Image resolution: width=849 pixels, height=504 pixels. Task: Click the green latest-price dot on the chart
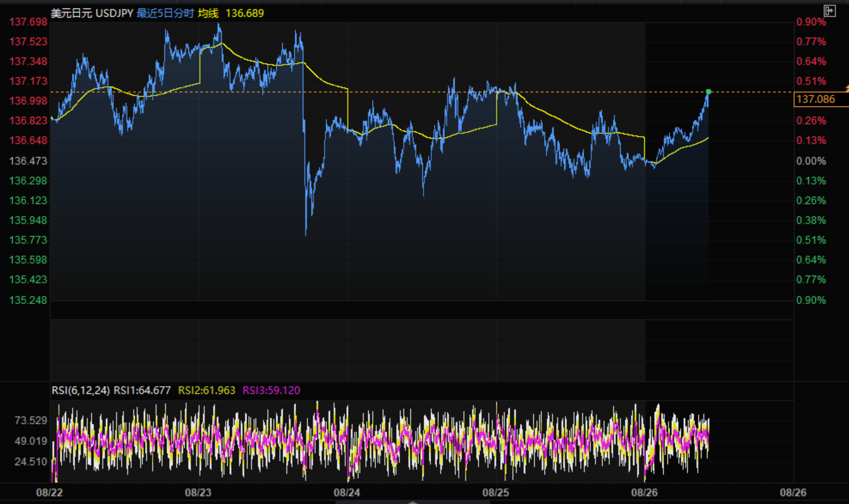pyautogui.click(x=709, y=92)
